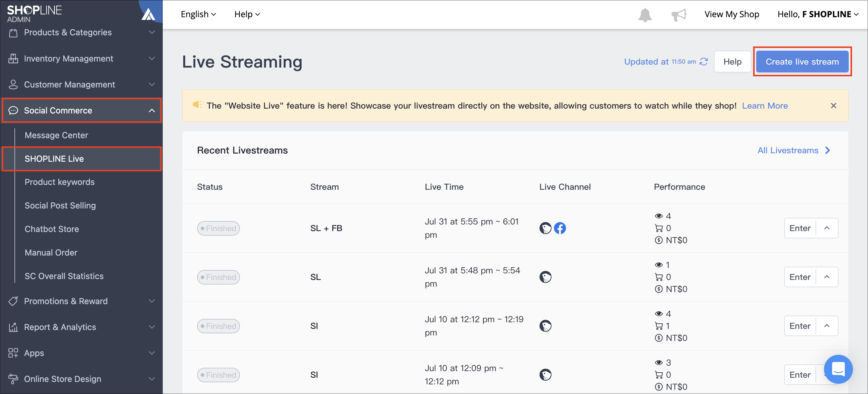Open Message Center
The height and width of the screenshot is (394, 868).
pyautogui.click(x=56, y=135)
